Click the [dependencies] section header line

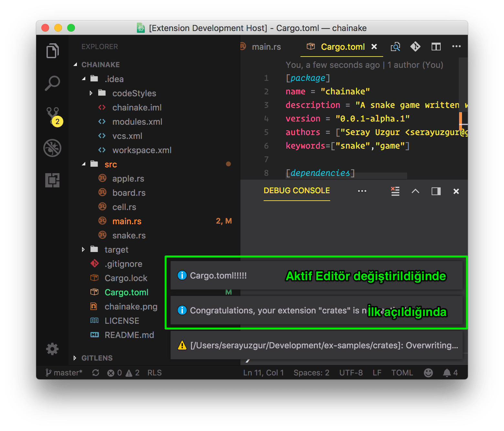[320, 173]
